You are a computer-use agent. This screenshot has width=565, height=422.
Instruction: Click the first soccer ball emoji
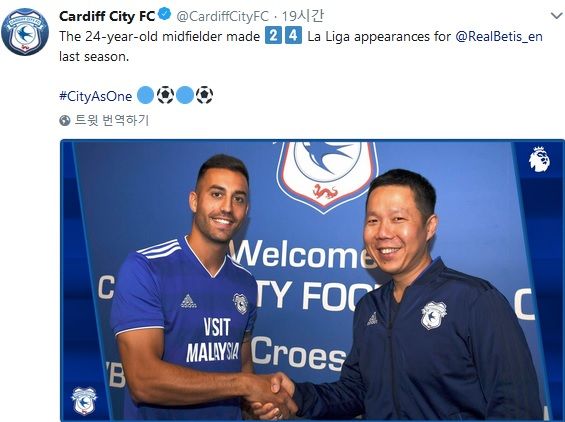click(x=165, y=95)
